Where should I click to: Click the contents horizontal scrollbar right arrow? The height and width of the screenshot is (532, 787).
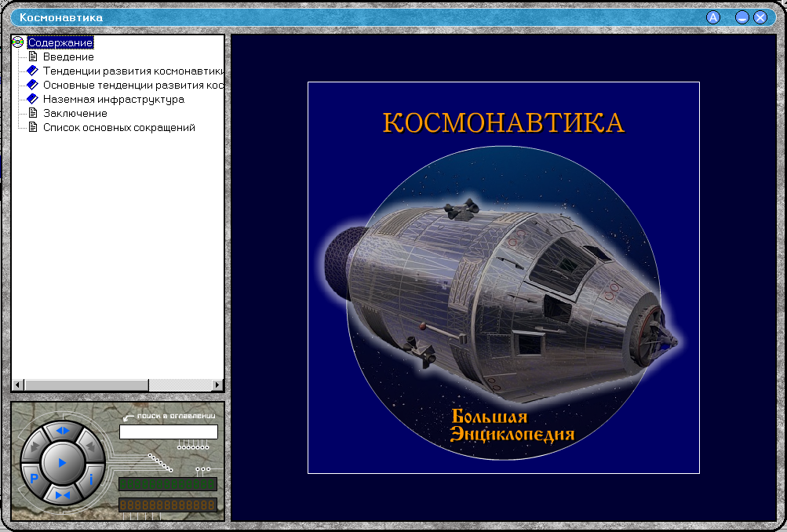[x=218, y=385]
